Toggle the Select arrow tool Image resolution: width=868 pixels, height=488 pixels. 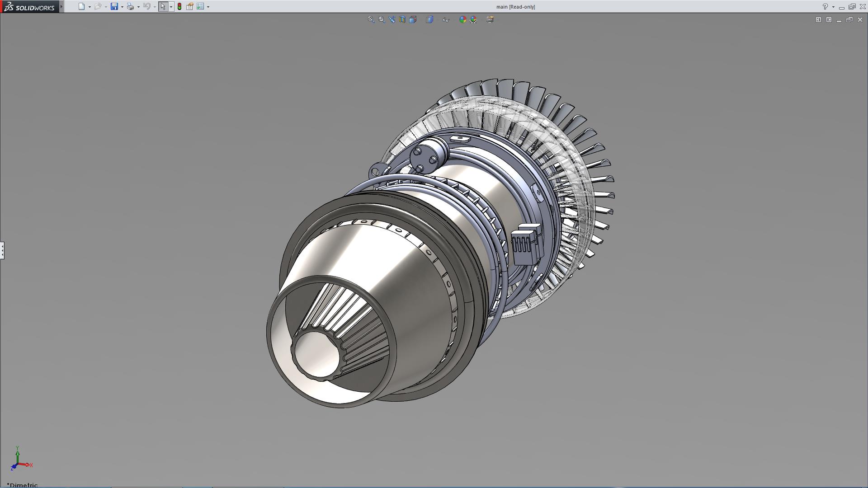tap(163, 6)
